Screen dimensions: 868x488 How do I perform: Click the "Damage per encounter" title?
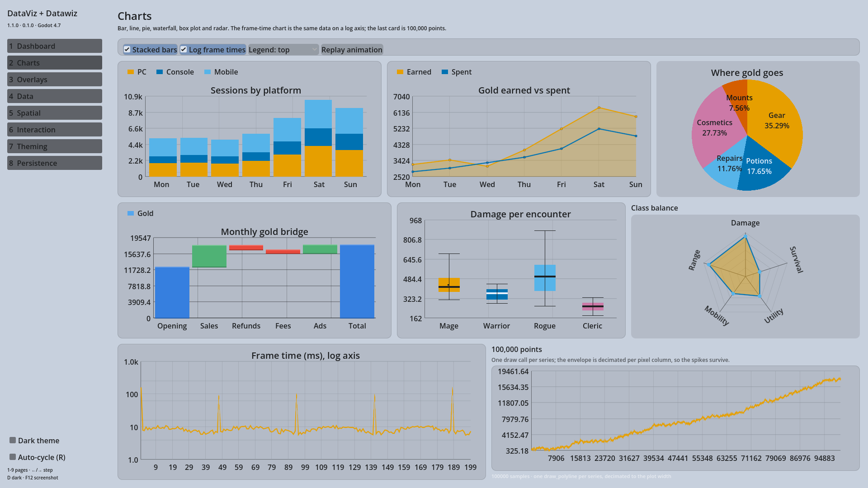pyautogui.click(x=520, y=214)
